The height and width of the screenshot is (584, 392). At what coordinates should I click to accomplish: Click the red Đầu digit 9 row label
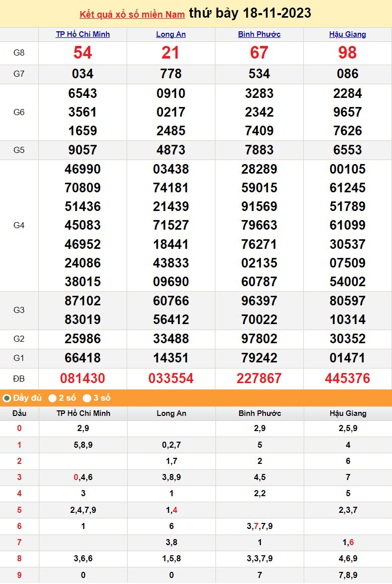point(19,575)
